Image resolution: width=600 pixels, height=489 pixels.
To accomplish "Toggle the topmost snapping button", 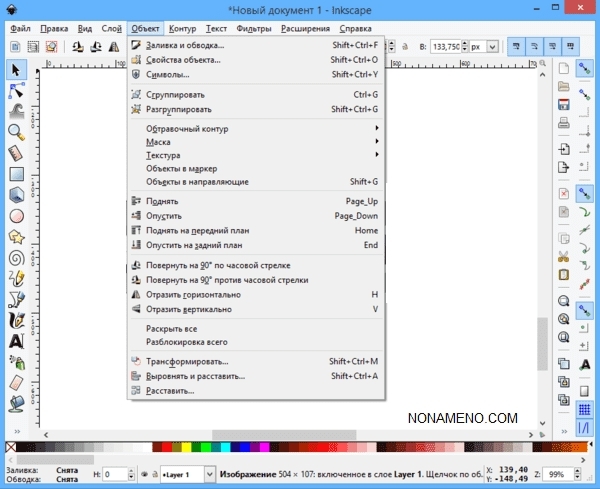I will point(584,68).
